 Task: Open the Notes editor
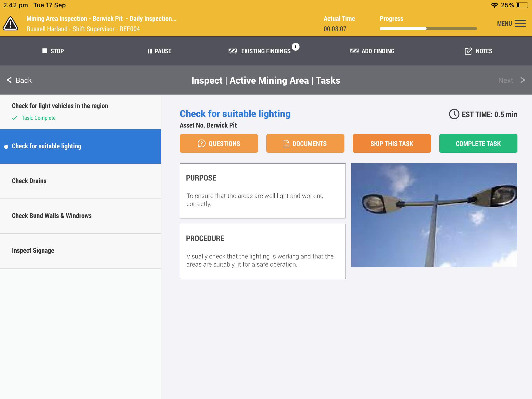[478, 51]
